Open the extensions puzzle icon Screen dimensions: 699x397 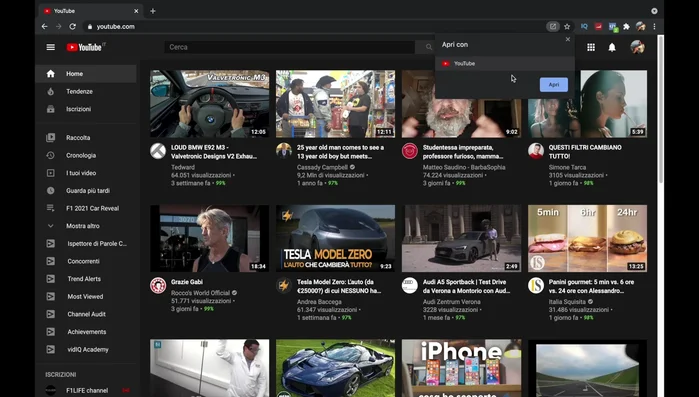coord(626,27)
